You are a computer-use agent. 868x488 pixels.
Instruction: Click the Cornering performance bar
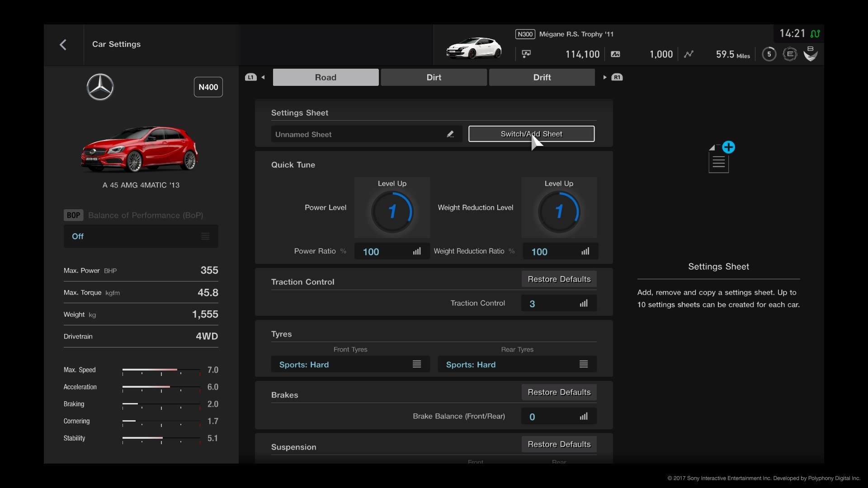click(161, 422)
